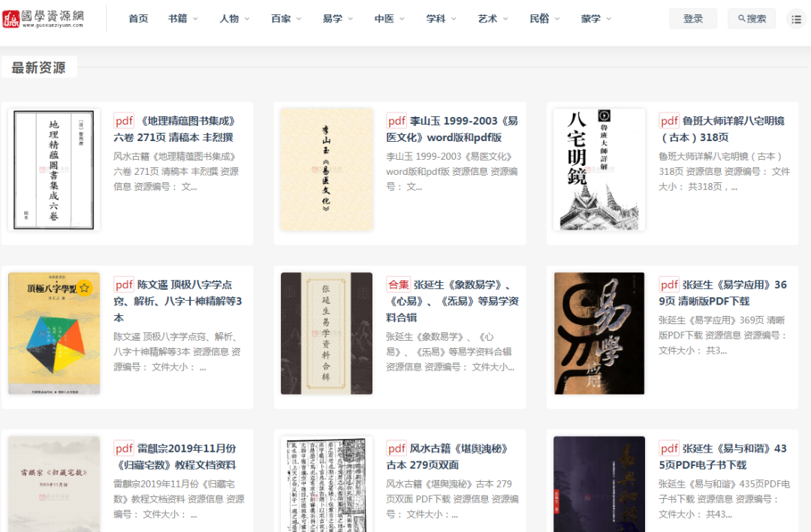Click the description text starting 鲁班大师详解八宅明镜（古本）318页 资源信息
Viewport: 811px width, 532px height.
tap(724, 172)
